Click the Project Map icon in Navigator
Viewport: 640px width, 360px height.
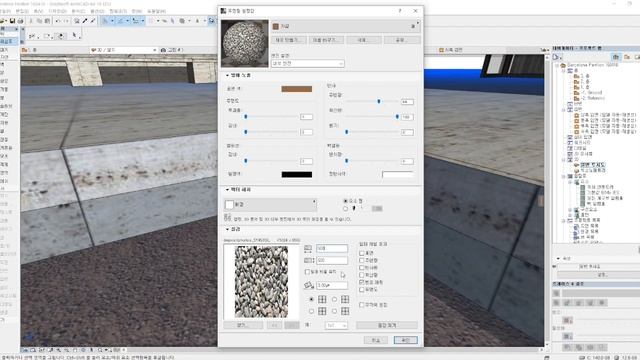[x=616, y=57]
